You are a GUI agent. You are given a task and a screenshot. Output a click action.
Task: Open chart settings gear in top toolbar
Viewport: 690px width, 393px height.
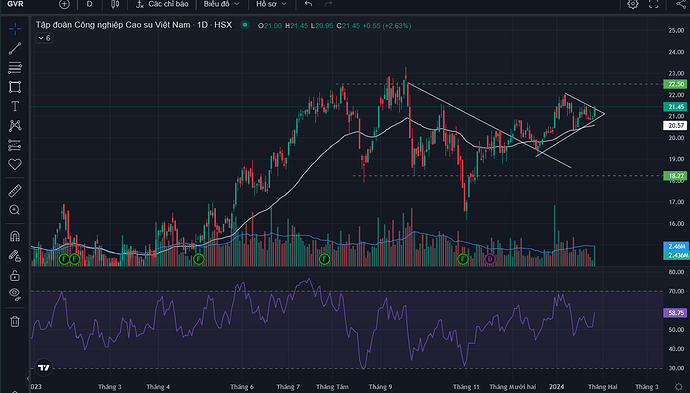(632, 4)
